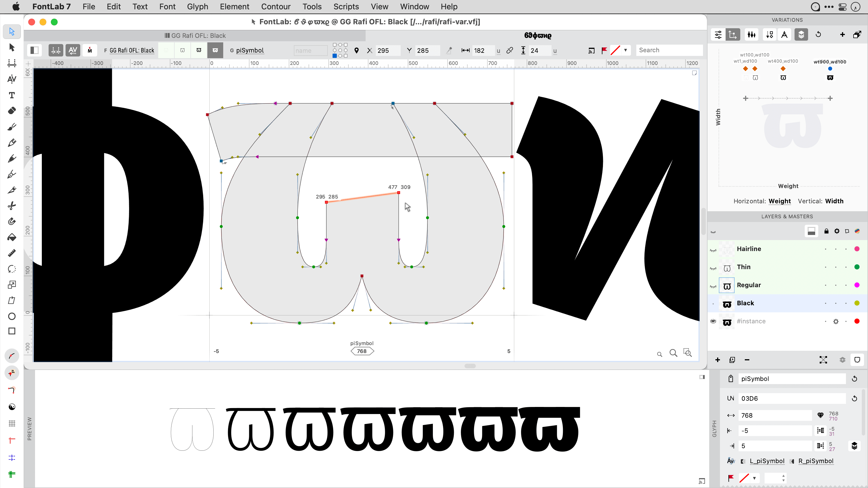This screenshot has height=488, width=868.
Task: Click the pink color dot of Hairline layer
Action: (x=857, y=249)
